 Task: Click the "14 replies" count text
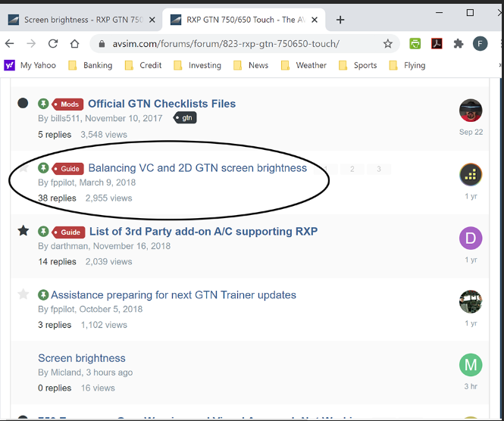point(57,262)
